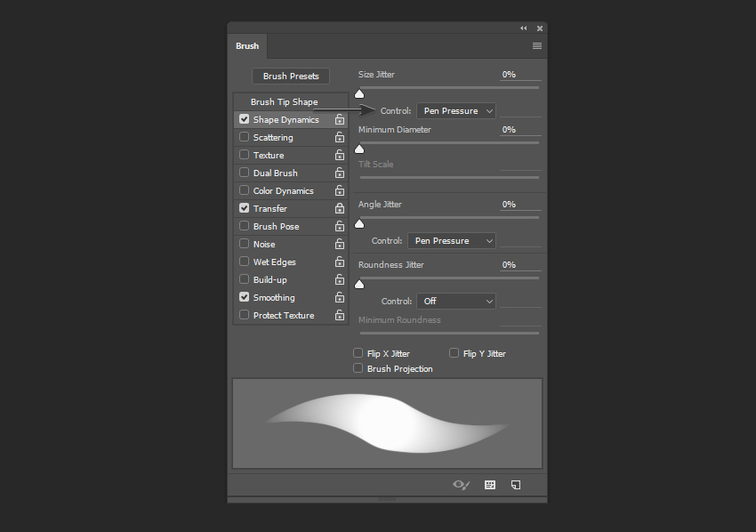The image size is (756, 532).
Task: Check the Flip X Jitter option
Action: coord(358,353)
